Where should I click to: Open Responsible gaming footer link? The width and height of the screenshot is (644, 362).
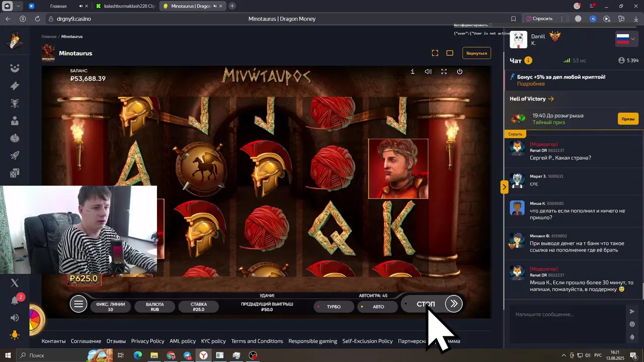click(x=312, y=341)
